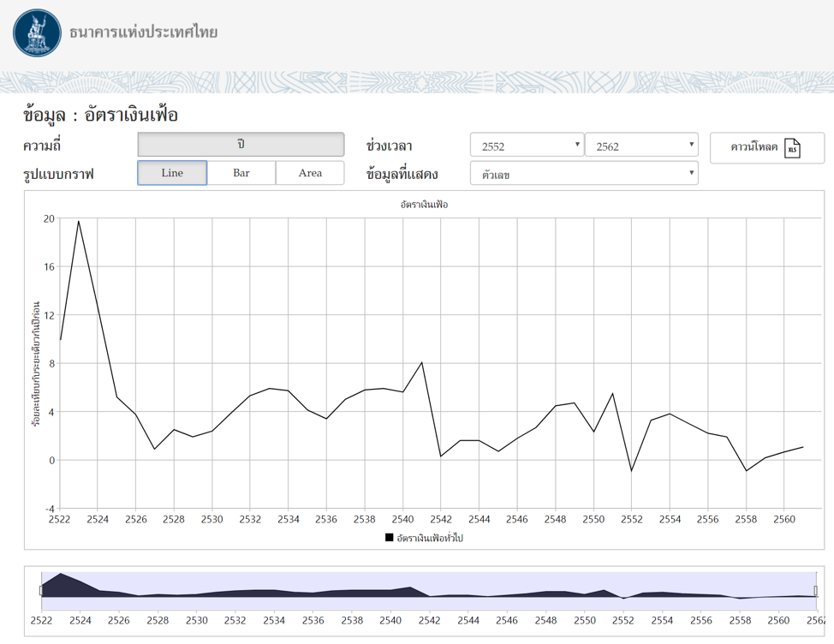The height and width of the screenshot is (644, 834).
Task: Click the line spike near year 2541
Action: 422,362
